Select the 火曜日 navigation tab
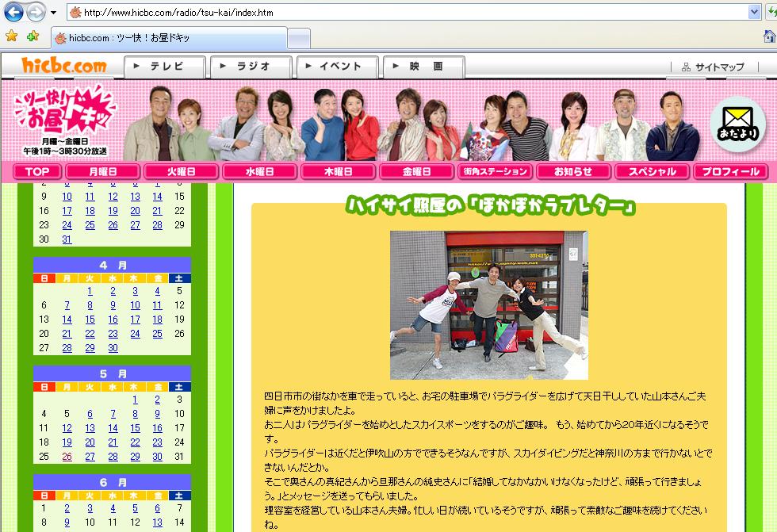The image size is (777, 532). click(181, 172)
